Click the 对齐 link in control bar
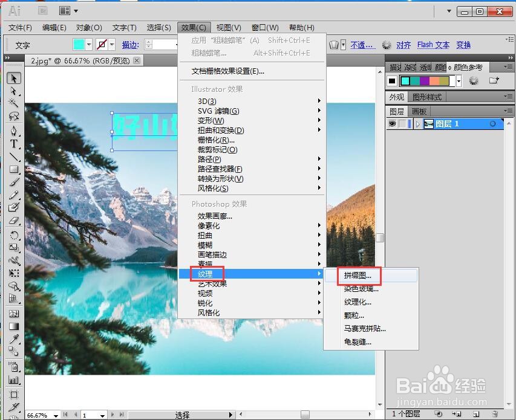Viewport: 516px width, 420px height. (403, 45)
